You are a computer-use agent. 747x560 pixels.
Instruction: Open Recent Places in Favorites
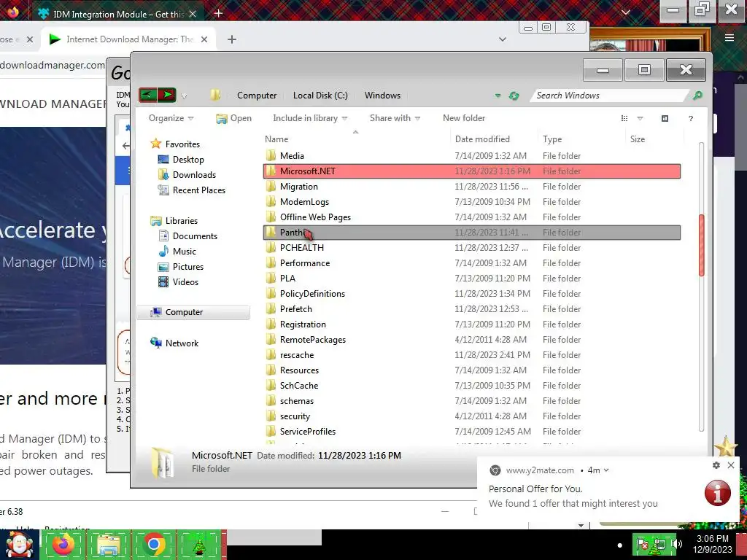198,190
